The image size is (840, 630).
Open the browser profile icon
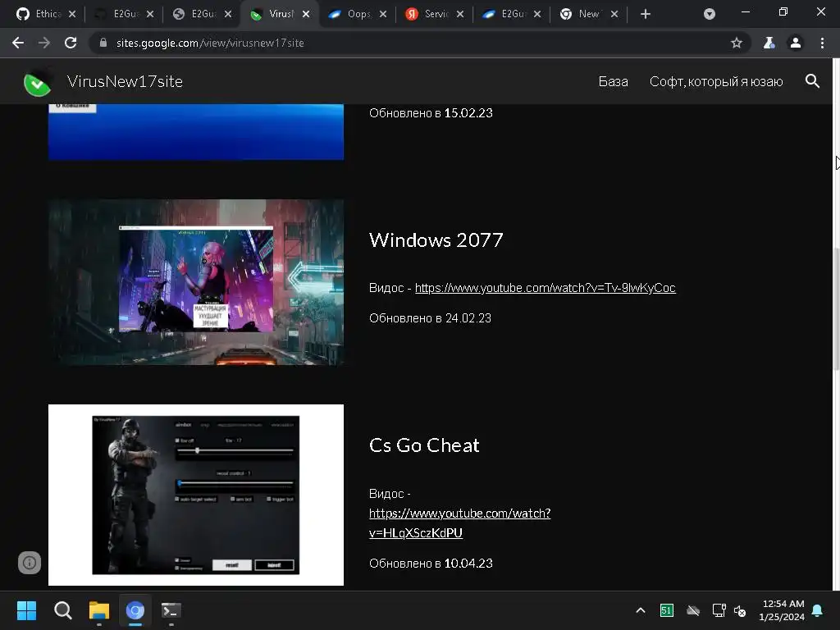click(796, 43)
